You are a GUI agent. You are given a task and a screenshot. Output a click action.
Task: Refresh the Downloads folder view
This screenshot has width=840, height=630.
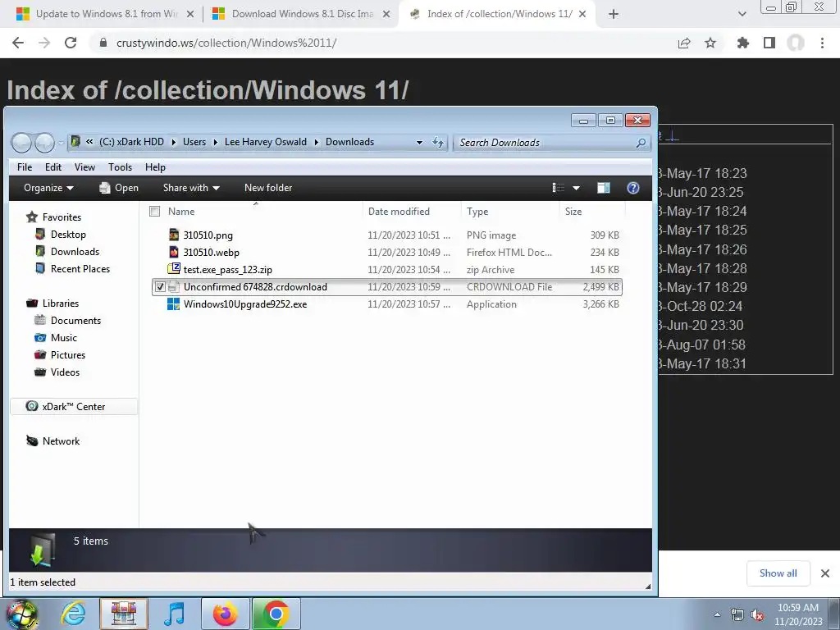tap(438, 142)
